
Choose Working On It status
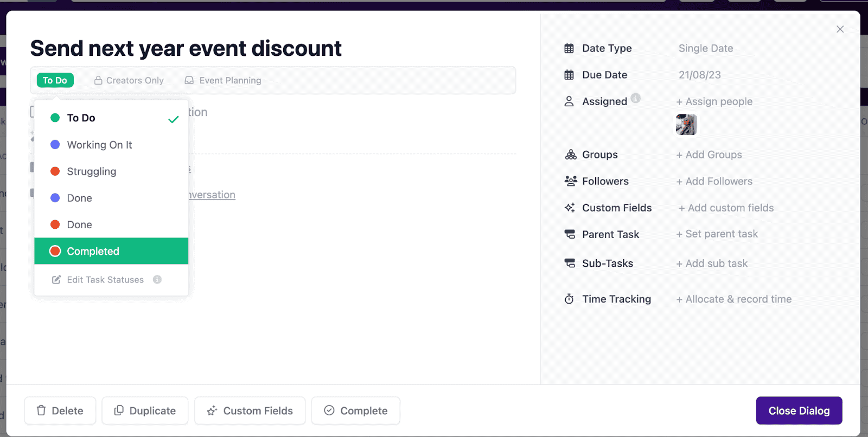point(99,145)
